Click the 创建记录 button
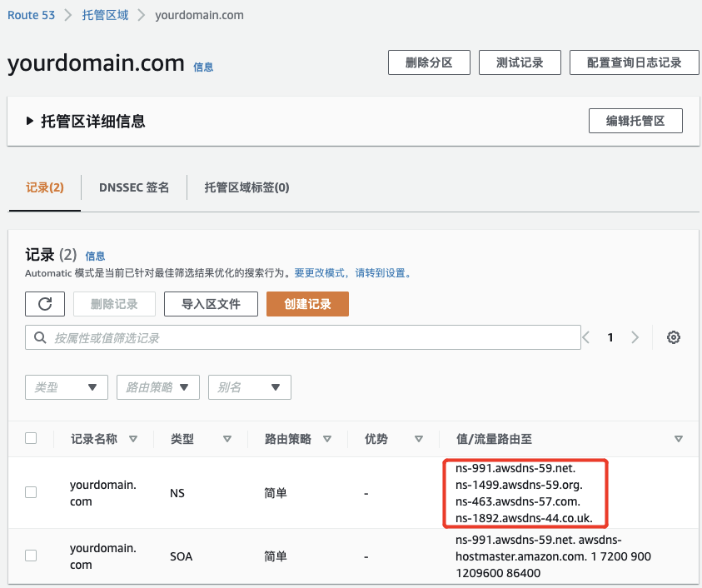This screenshot has height=588, width=702. pyautogui.click(x=308, y=304)
